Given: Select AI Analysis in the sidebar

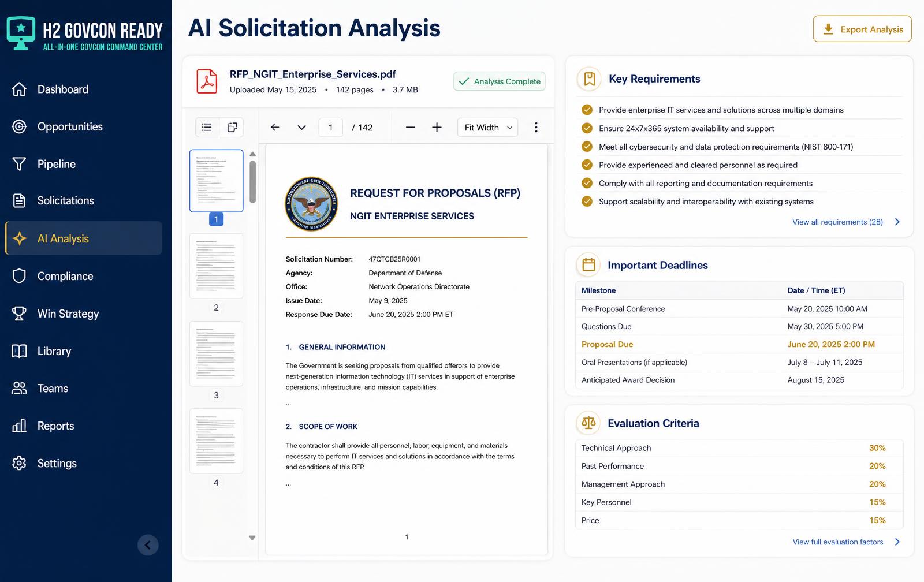Looking at the screenshot, I should (x=84, y=238).
